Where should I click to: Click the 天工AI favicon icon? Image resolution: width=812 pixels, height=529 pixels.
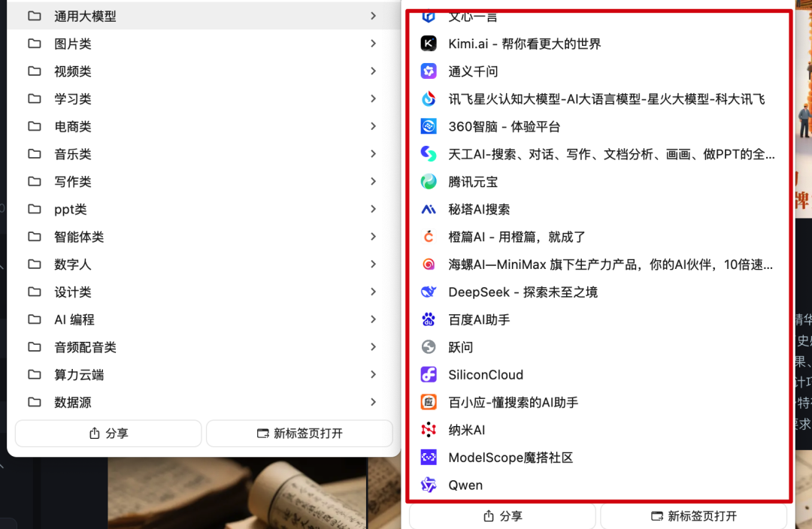pos(429,154)
